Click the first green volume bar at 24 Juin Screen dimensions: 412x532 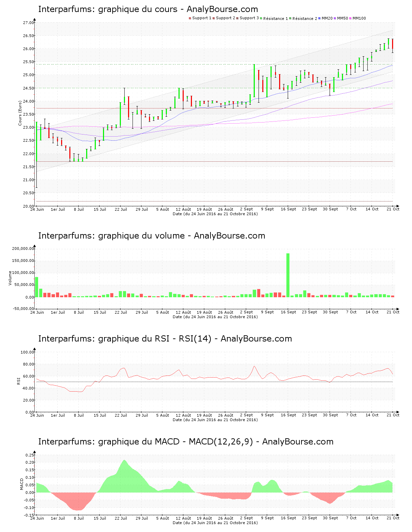[37, 287]
